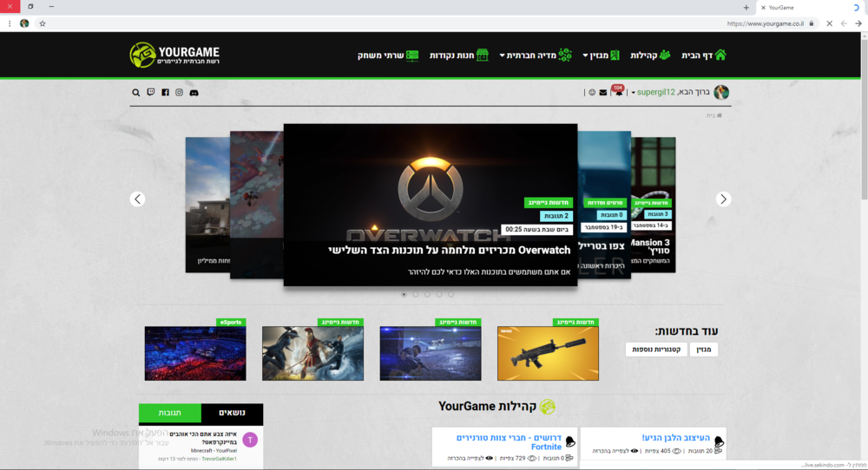
Task: Open notifications with 104 badge
Action: [617, 92]
